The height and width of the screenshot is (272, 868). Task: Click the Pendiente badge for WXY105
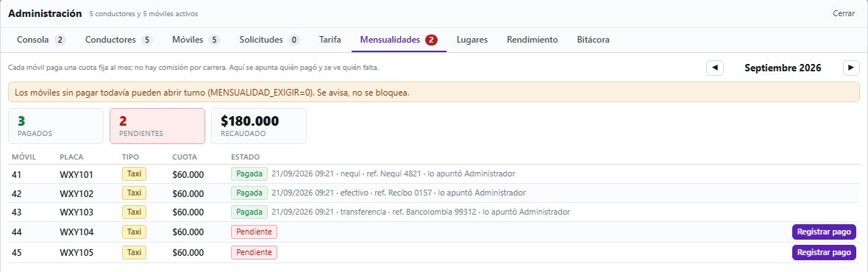254,253
